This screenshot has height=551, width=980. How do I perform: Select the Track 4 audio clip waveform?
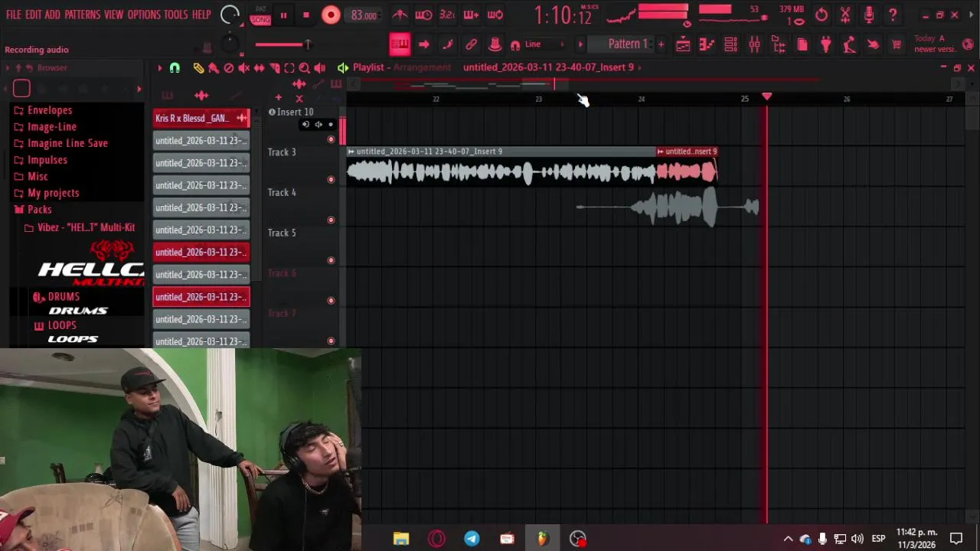click(668, 207)
